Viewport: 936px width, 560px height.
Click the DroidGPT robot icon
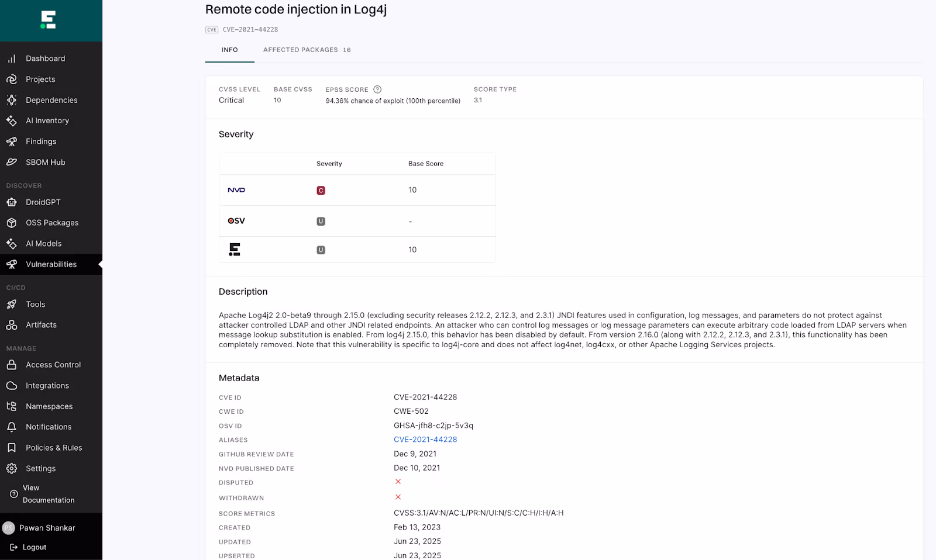(x=12, y=202)
